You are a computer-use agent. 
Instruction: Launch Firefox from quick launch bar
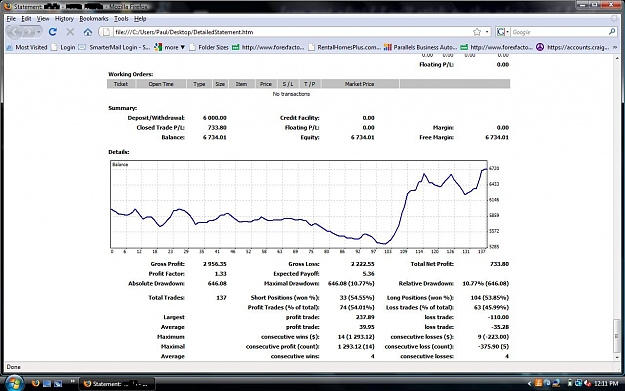(35, 383)
